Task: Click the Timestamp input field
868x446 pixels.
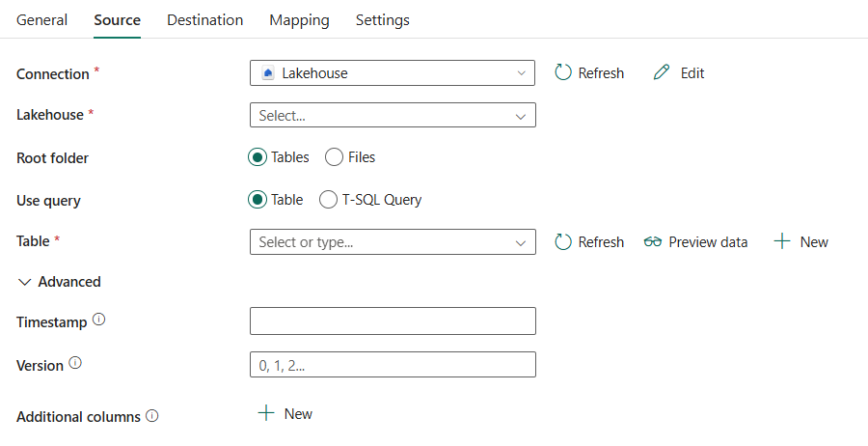Action: [393, 321]
